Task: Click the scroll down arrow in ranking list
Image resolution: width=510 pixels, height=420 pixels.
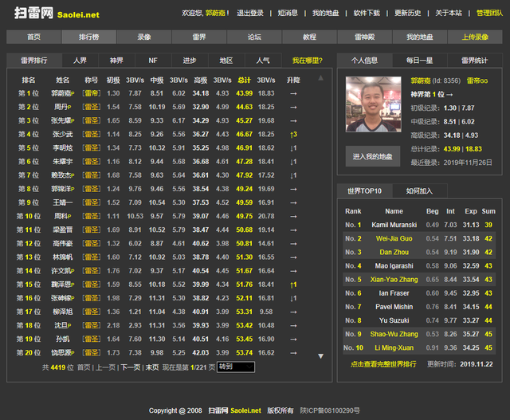Action: pyautogui.click(x=320, y=356)
